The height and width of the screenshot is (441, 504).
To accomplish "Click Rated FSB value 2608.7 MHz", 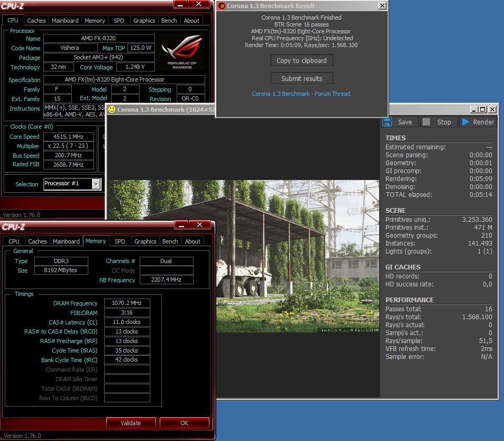I will coord(68,165).
